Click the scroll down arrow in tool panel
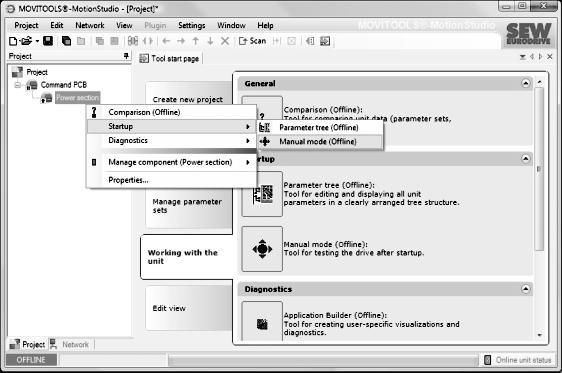The width and height of the screenshot is (562, 373). pyautogui.click(x=539, y=335)
